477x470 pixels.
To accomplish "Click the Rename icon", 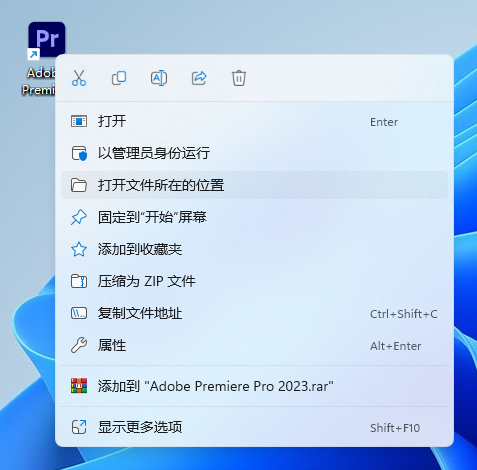I will tap(159, 78).
